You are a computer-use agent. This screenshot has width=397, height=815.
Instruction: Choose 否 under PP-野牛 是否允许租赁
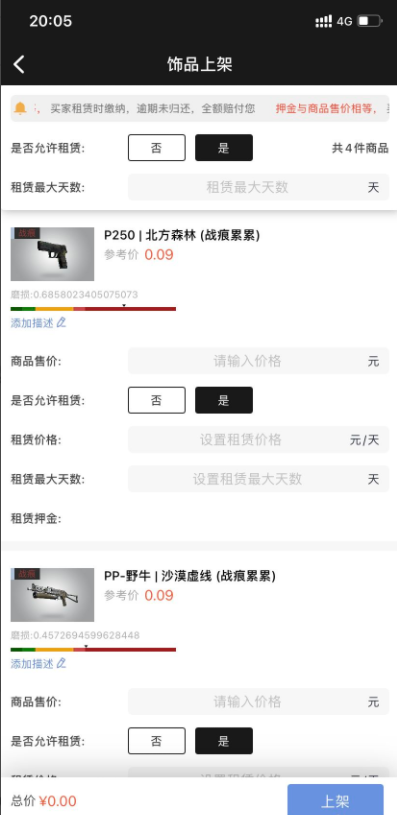(156, 741)
